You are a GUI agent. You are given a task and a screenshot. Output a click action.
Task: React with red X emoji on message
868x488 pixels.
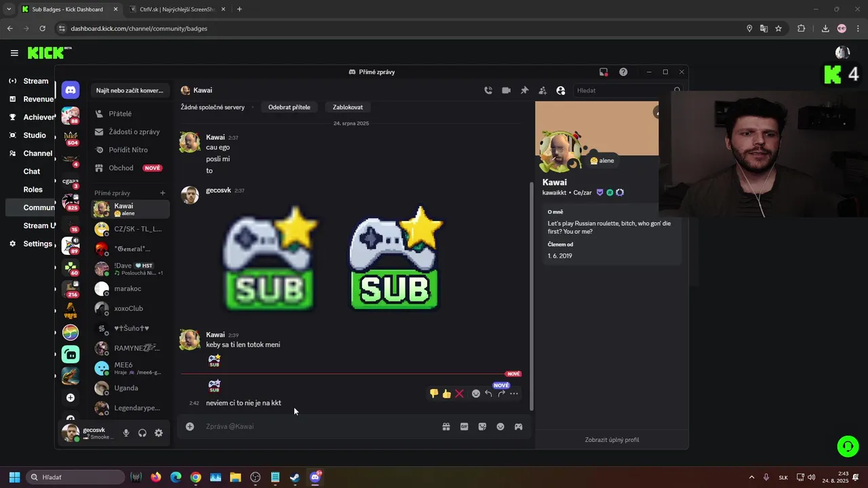(459, 393)
